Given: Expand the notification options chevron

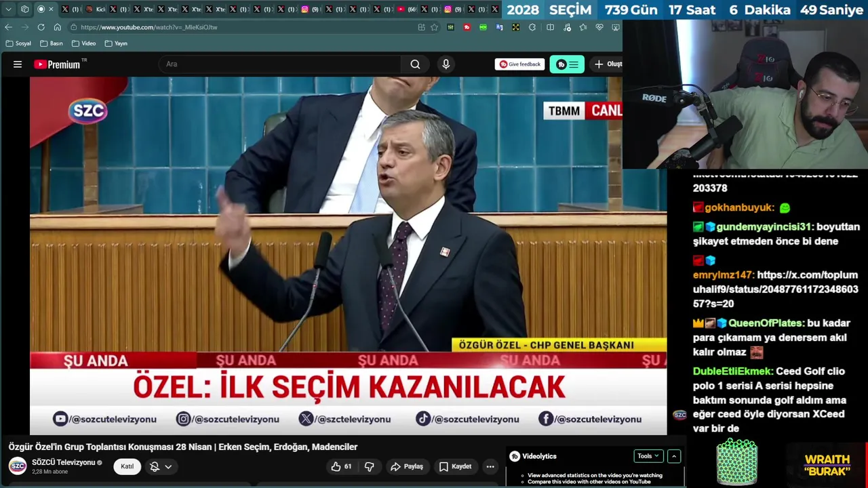Looking at the screenshot, I should [x=168, y=466].
